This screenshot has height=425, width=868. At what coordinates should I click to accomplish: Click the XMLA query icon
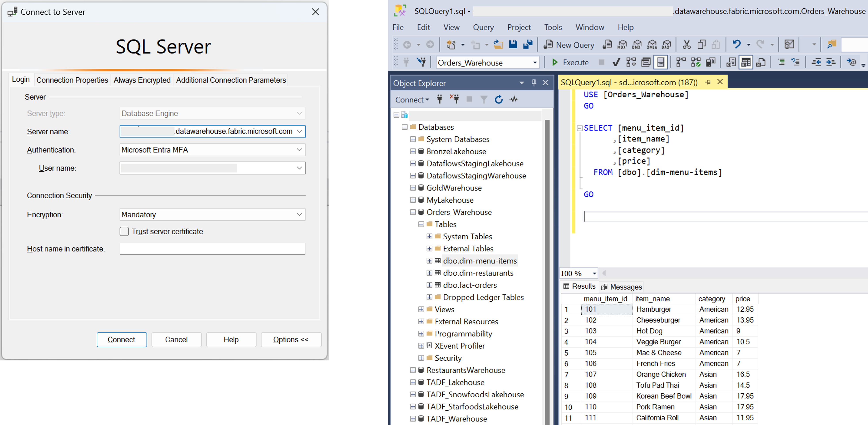(x=652, y=44)
